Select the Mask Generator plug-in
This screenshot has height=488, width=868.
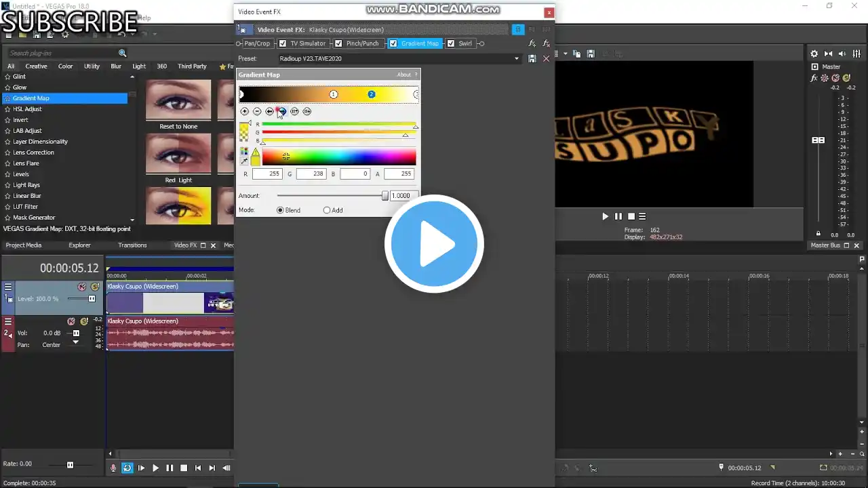(34, 218)
